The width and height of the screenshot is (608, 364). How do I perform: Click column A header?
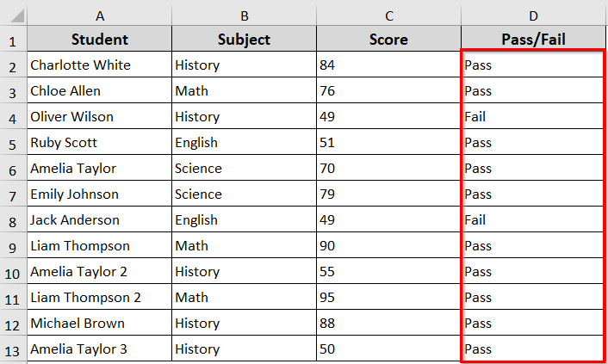point(99,15)
